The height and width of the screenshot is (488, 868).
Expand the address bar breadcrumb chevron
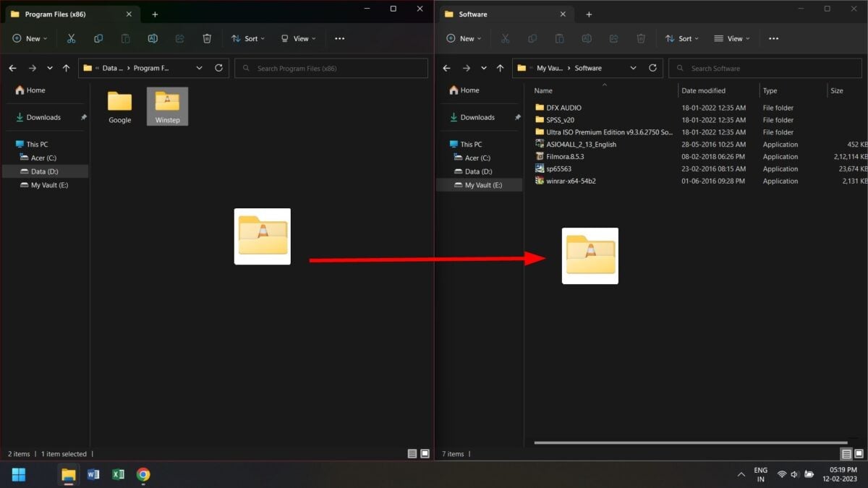point(199,67)
